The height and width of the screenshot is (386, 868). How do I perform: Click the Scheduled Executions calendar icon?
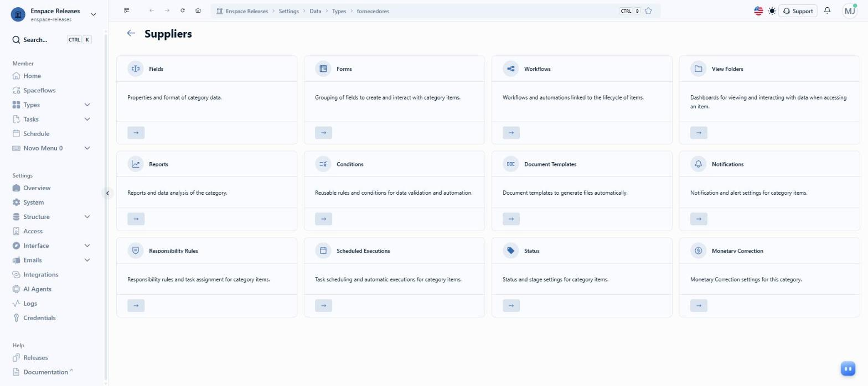pyautogui.click(x=323, y=251)
